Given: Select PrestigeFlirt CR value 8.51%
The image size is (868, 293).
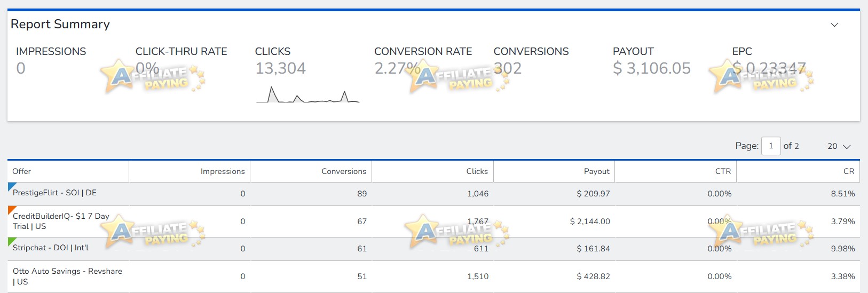Looking at the screenshot, I should [843, 194].
